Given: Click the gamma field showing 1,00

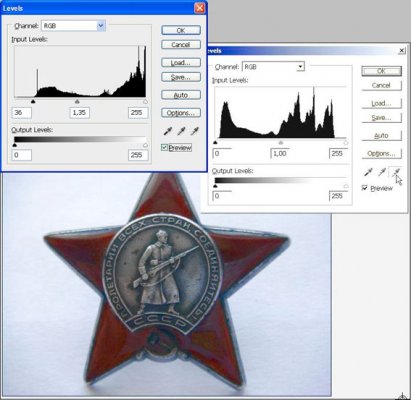Looking at the screenshot, I should 279,153.
